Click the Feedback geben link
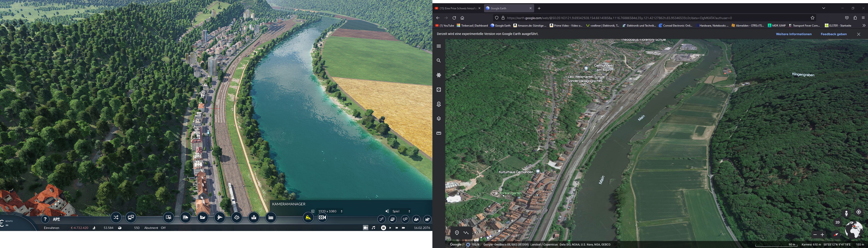This screenshot has height=248, width=868. pyautogui.click(x=834, y=34)
